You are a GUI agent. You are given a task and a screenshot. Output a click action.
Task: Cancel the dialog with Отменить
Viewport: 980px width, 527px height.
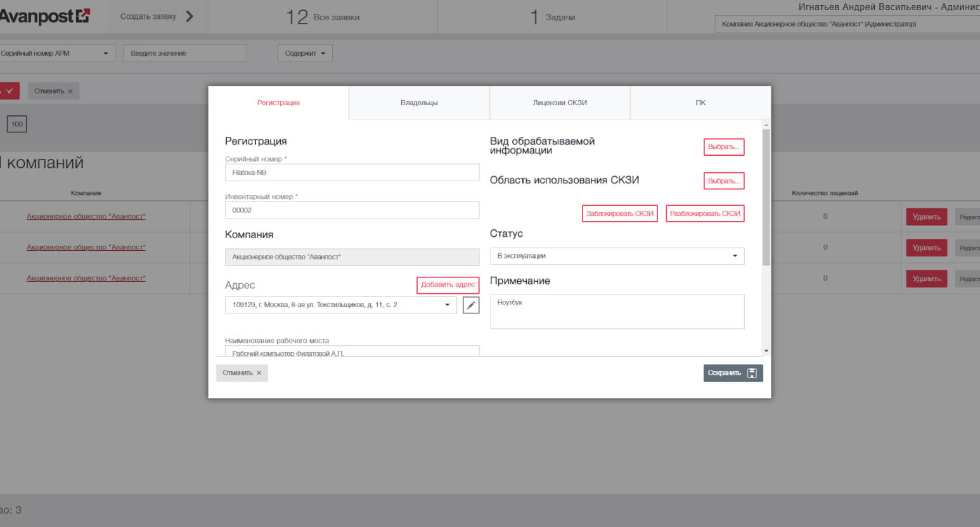(x=242, y=373)
